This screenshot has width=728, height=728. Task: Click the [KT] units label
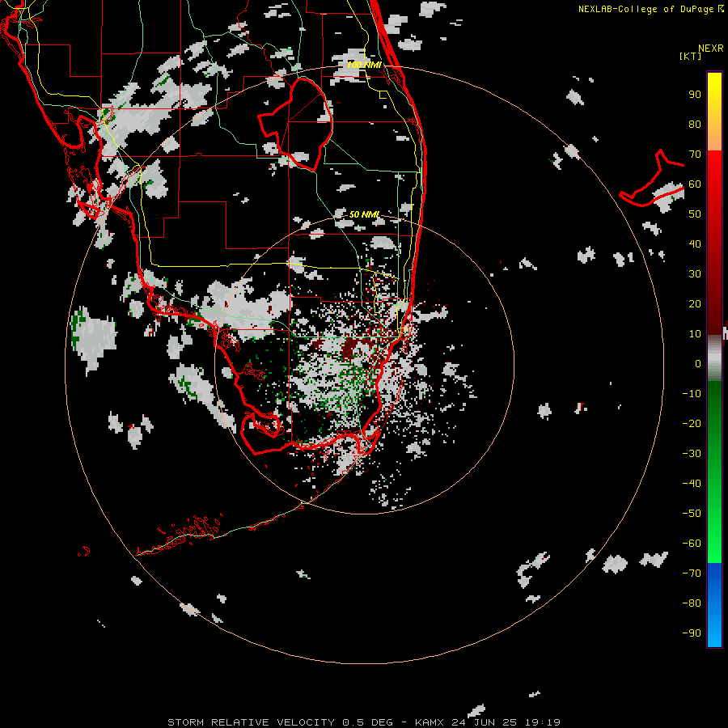[690, 56]
